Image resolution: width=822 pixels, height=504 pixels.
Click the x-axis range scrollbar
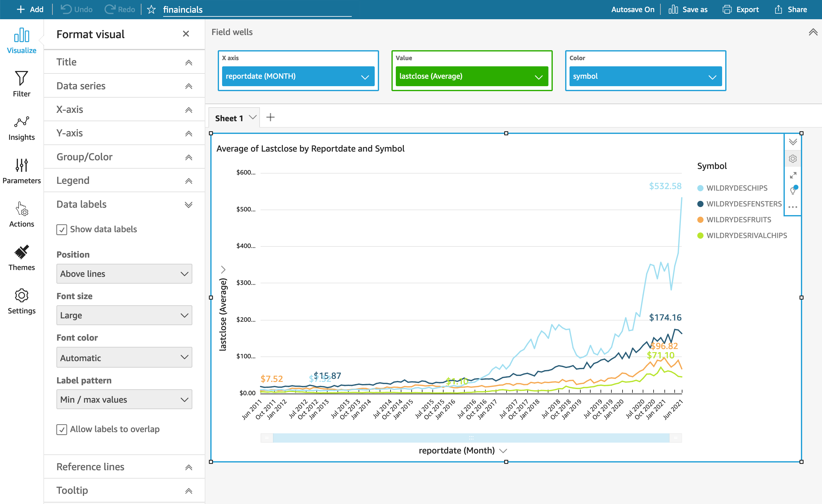pos(471,438)
